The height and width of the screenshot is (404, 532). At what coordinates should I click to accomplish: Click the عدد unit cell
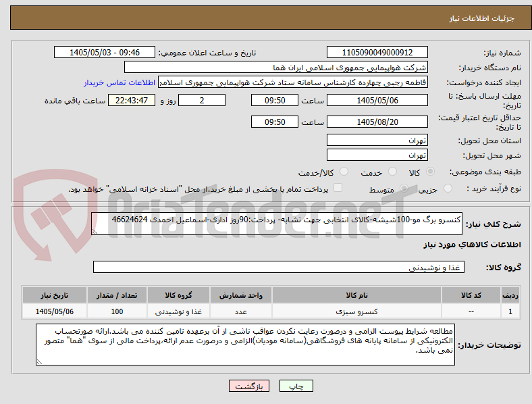pos(241,311)
